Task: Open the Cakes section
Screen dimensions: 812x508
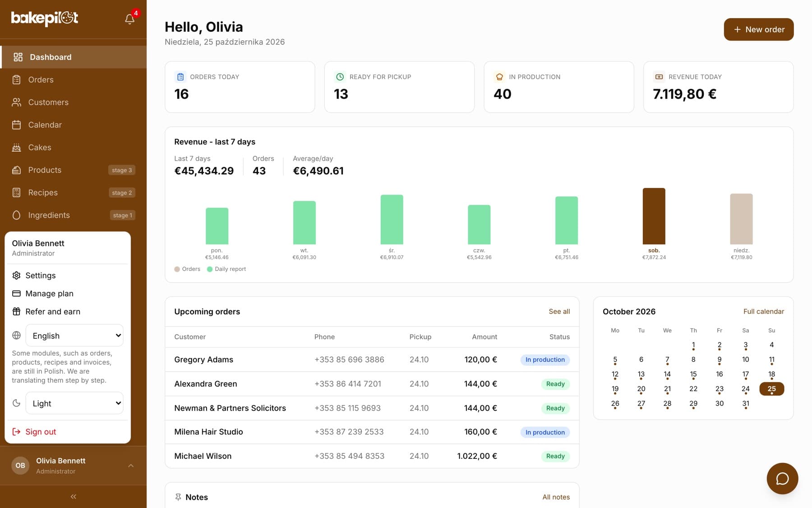Action: pyautogui.click(x=74, y=147)
